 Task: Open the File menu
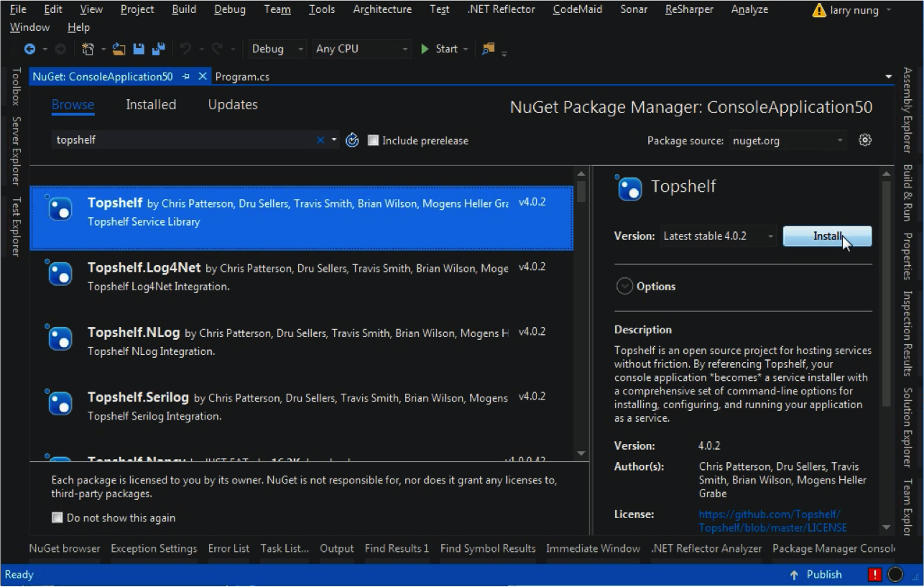(18, 9)
